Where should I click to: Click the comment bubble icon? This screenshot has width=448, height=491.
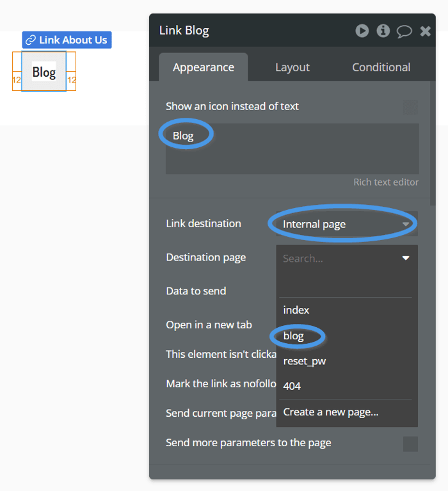click(x=404, y=31)
